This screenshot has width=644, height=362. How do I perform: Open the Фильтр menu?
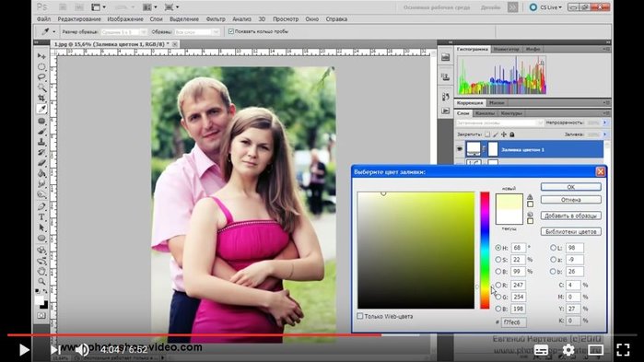[x=216, y=18]
